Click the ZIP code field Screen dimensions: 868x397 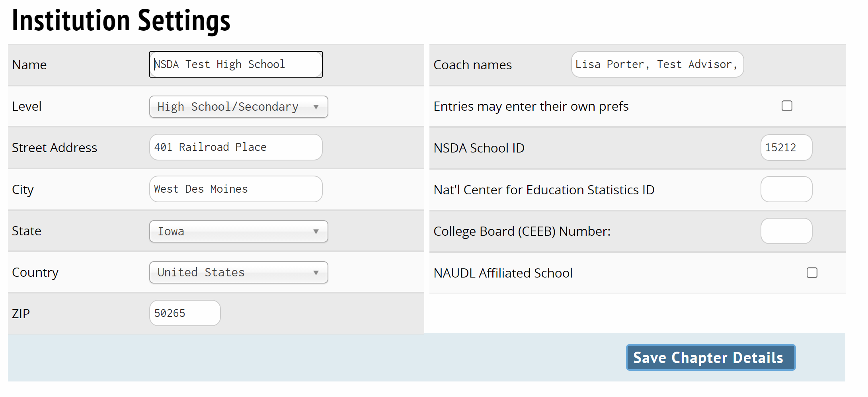point(185,313)
